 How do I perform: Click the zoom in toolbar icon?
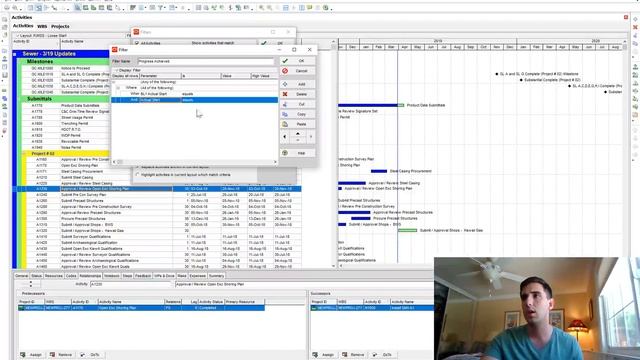click(262, 8)
